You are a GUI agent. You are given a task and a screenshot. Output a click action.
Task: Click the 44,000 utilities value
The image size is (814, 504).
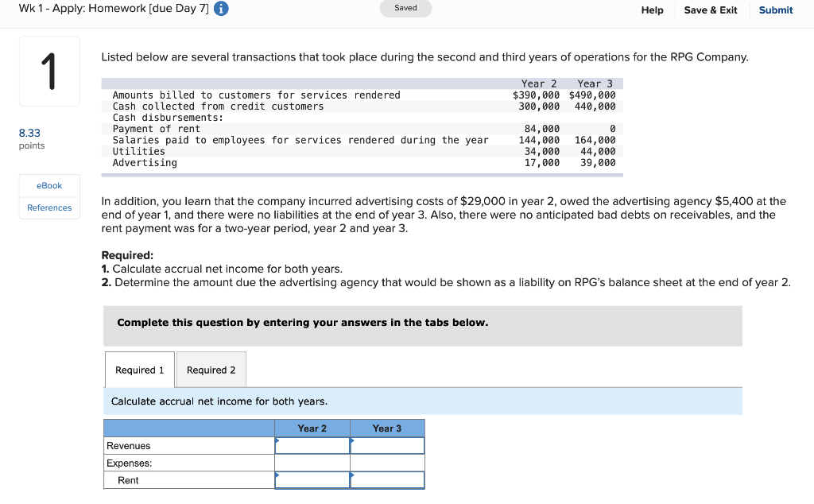coord(598,152)
